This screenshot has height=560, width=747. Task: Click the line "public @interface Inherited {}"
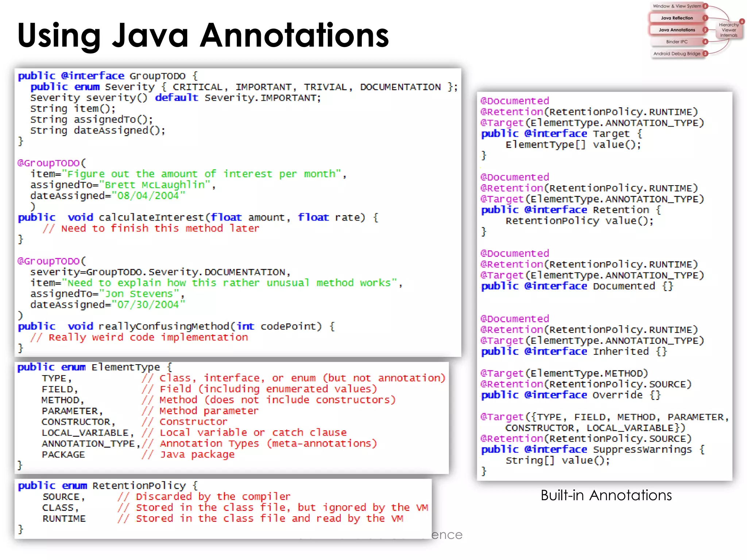(x=574, y=351)
